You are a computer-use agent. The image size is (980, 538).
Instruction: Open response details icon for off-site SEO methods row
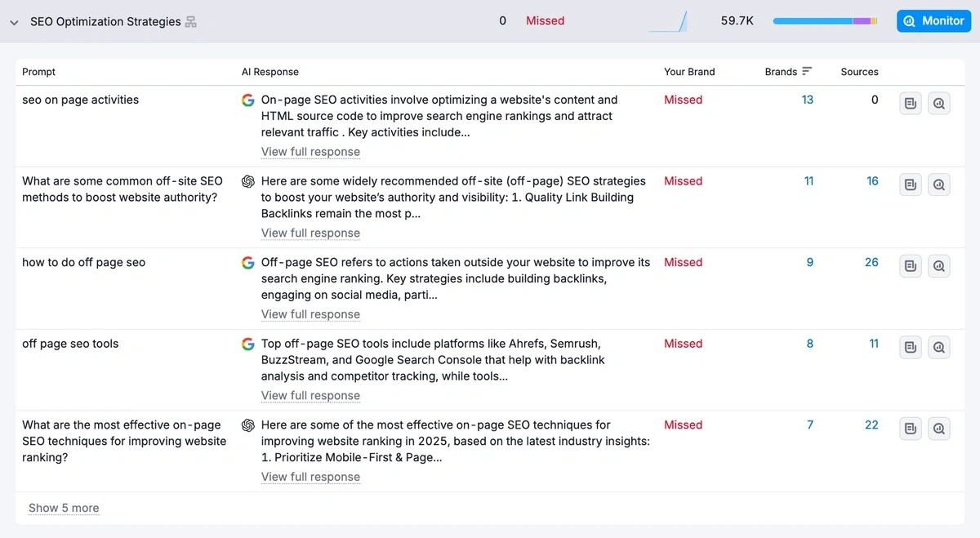point(911,185)
